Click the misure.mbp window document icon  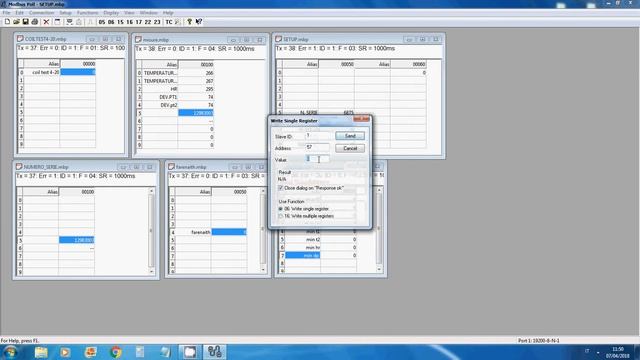[138, 40]
